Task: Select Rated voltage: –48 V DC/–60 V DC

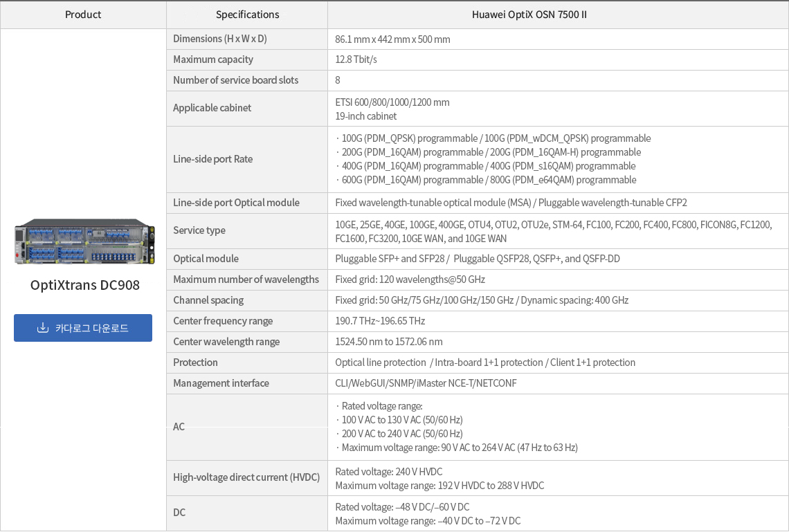Action: coord(403,507)
